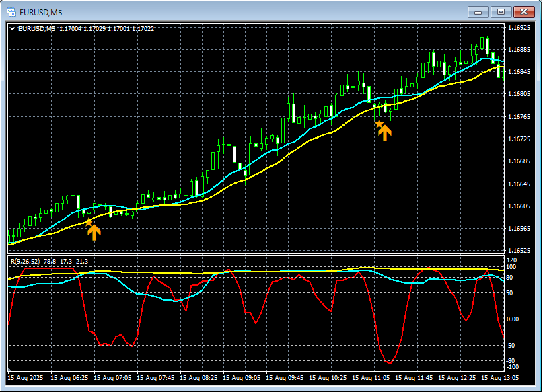This screenshot has height=392, width=543.
Task: Click the orange star marker near 11:05
Action: tap(379, 124)
